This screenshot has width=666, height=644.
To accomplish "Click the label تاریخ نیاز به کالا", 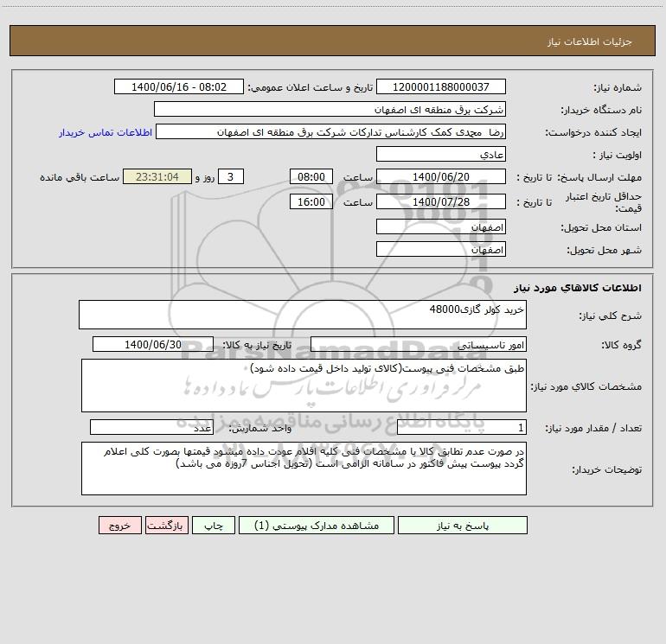I will (x=258, y=345).
